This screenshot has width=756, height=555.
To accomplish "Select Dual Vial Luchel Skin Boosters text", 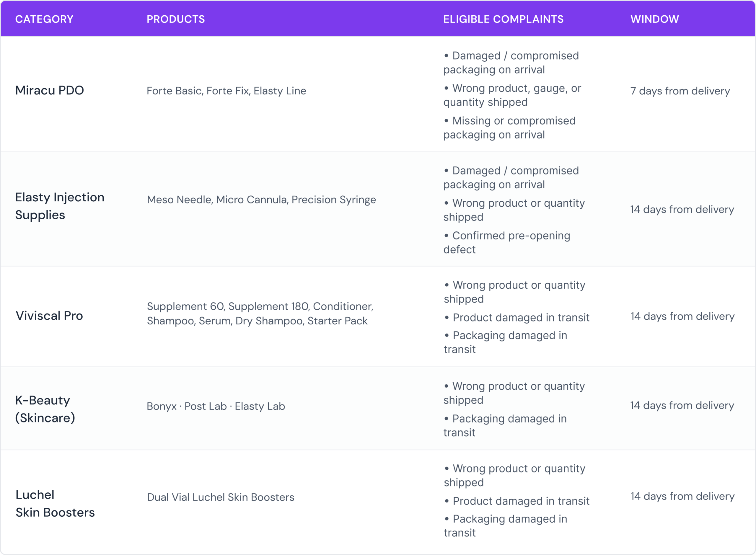I will point(221,497).
